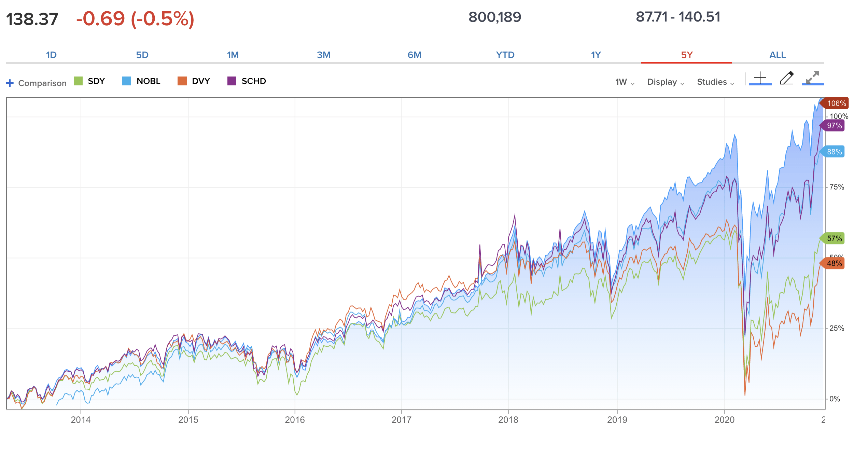Open the Display dropdown menu
This screenshot has width=868, height=457.
[x=666, y=82]
